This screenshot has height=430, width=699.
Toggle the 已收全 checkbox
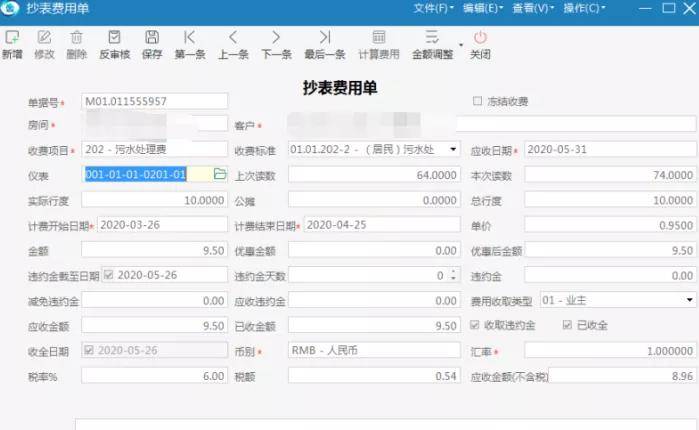(567, 325)
